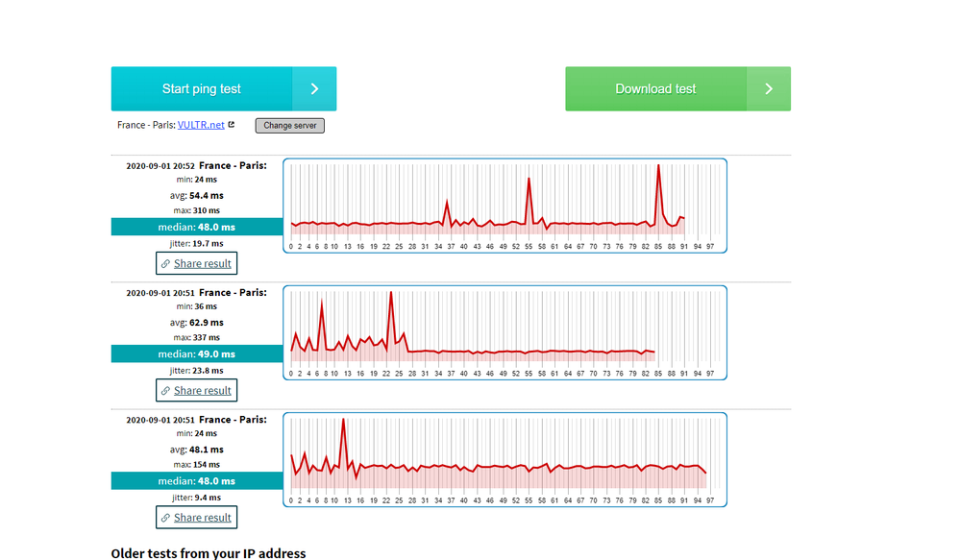Share the 20:52 test result
The width and height of the screenshot is (960, 560).
[x=196, y=262]
